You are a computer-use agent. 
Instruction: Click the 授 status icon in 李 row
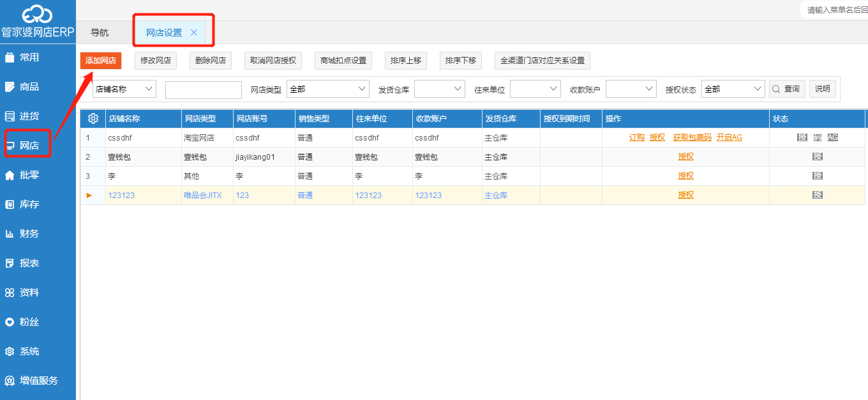(818, 176)
